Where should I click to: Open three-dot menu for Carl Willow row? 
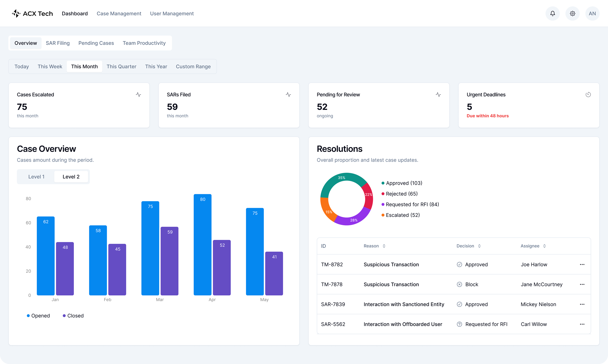[582, 324]
